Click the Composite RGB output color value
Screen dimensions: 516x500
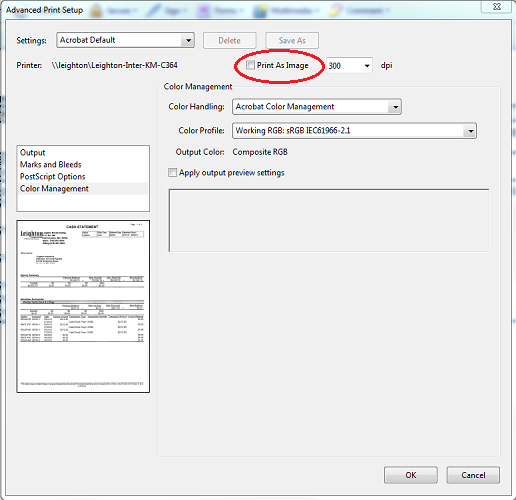(260, 152)
